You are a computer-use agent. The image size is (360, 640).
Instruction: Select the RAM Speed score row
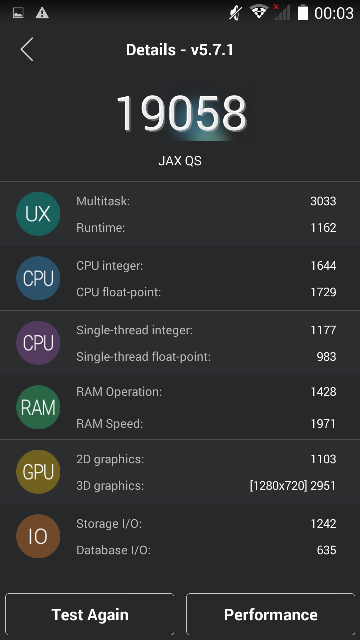pyautogui.click(x=206, y=424)
